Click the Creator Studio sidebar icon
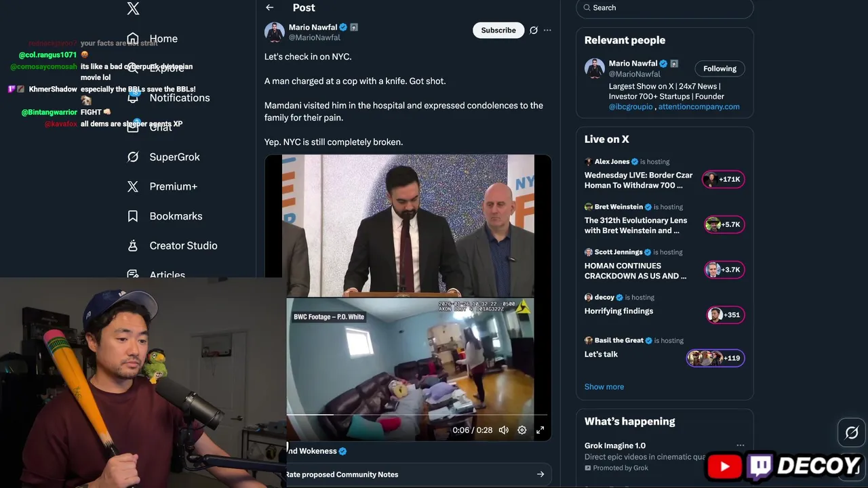868x488 pixels. click(133, 246)
